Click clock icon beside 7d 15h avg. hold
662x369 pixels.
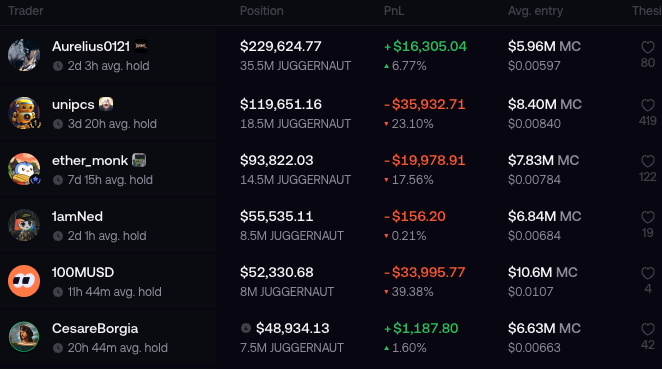[x=58, y=180]
